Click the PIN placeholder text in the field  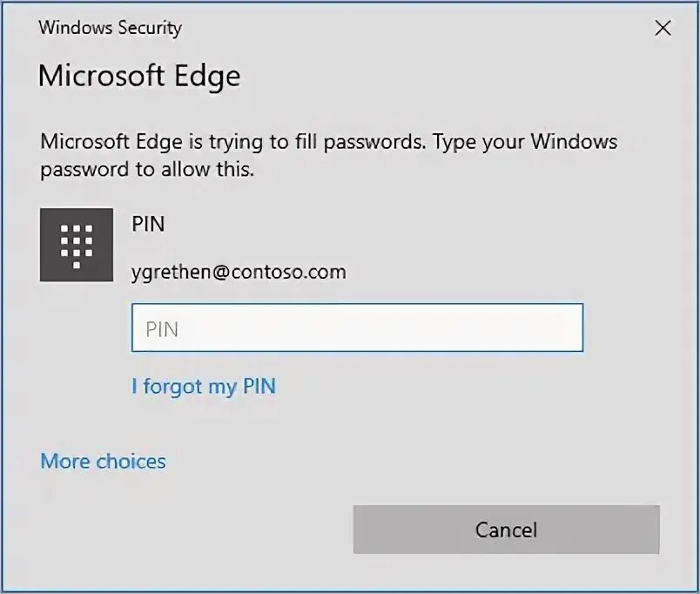click(162, 329)
